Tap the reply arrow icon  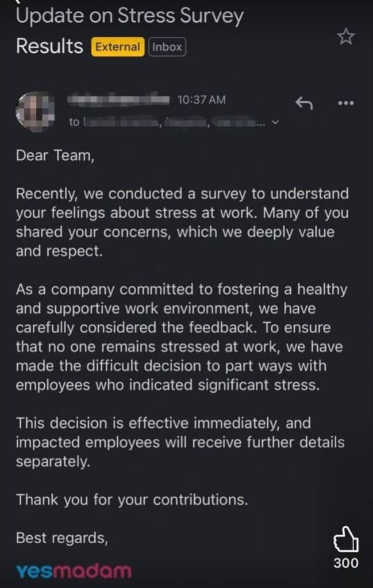coord(304,103)
